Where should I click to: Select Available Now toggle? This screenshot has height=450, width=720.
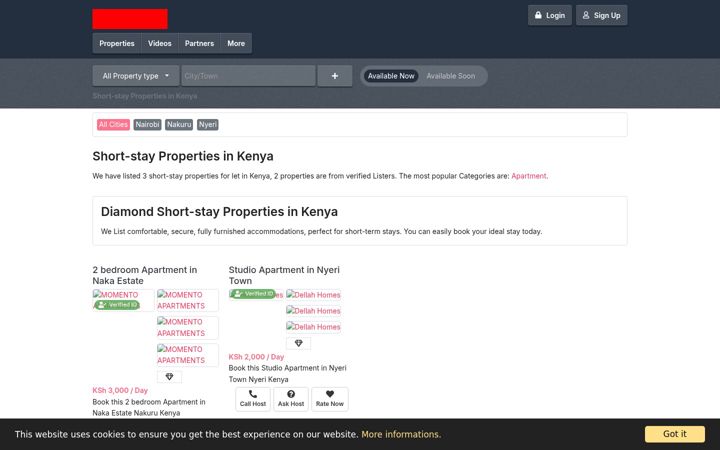tap(391, 76)
